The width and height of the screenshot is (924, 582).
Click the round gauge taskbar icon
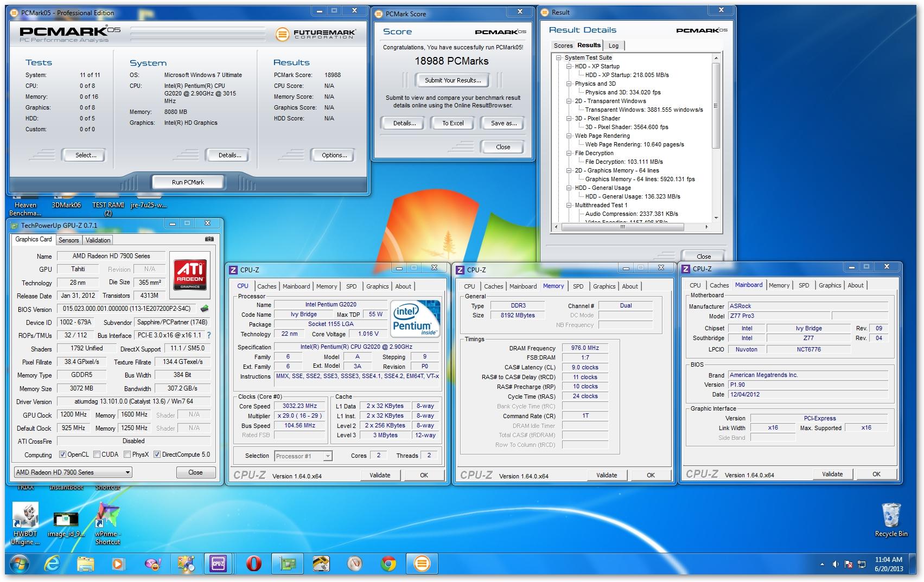tap(354, 564)
